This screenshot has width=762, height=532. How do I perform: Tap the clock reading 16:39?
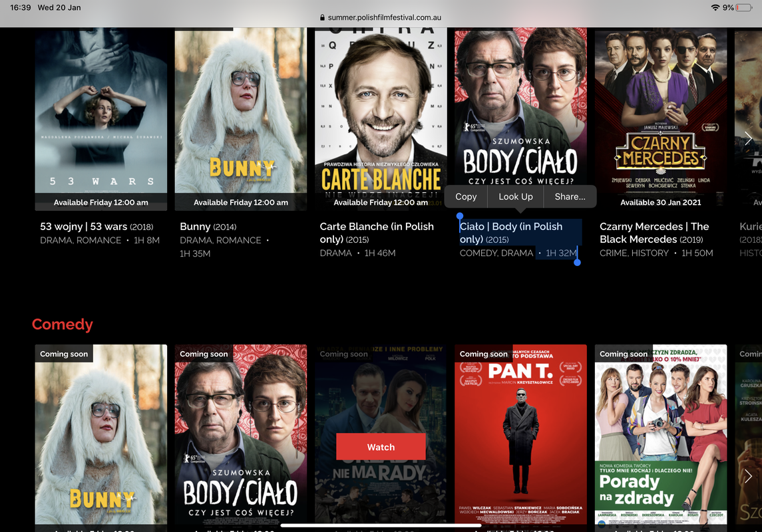21,8
